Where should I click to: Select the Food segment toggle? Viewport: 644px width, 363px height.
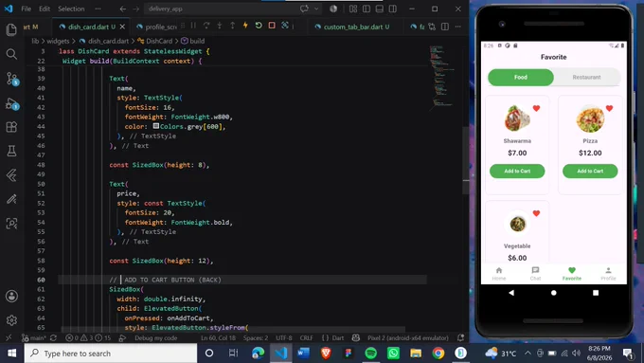(520, 78)
